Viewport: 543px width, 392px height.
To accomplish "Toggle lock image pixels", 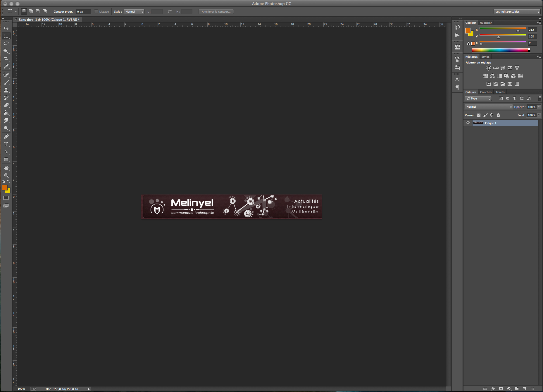I will pos(485,115).
